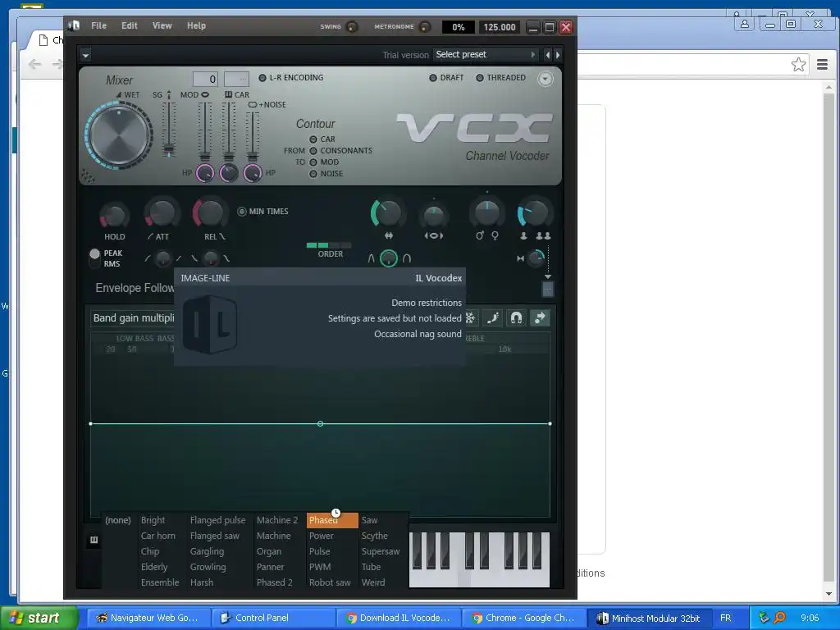Select the Supersaw carrier preset
The height and width of the screenshot is (630, 840).
(381, 551)
